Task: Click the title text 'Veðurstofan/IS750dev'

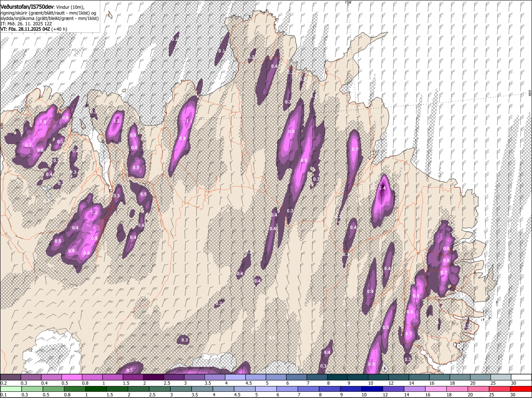Action: (x=27, y=7)
